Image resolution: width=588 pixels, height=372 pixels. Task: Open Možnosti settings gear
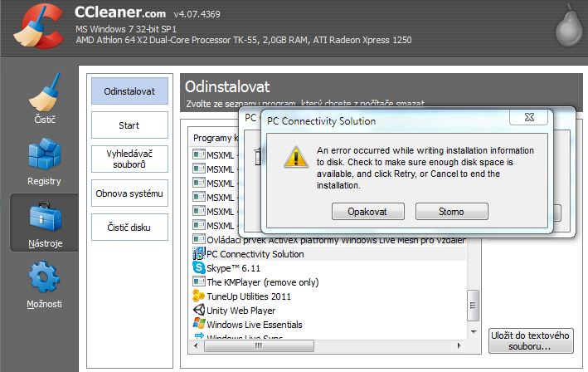(x=45, y=285)
